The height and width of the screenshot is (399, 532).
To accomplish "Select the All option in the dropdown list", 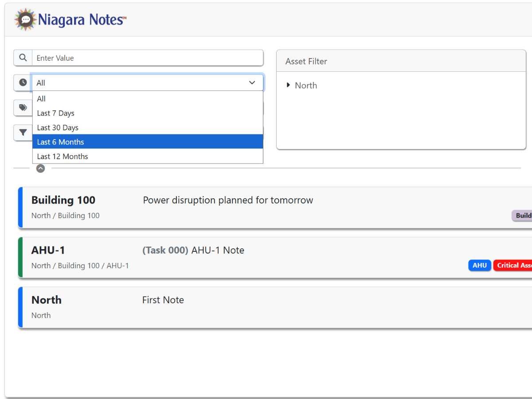I will tap(147, 99).
